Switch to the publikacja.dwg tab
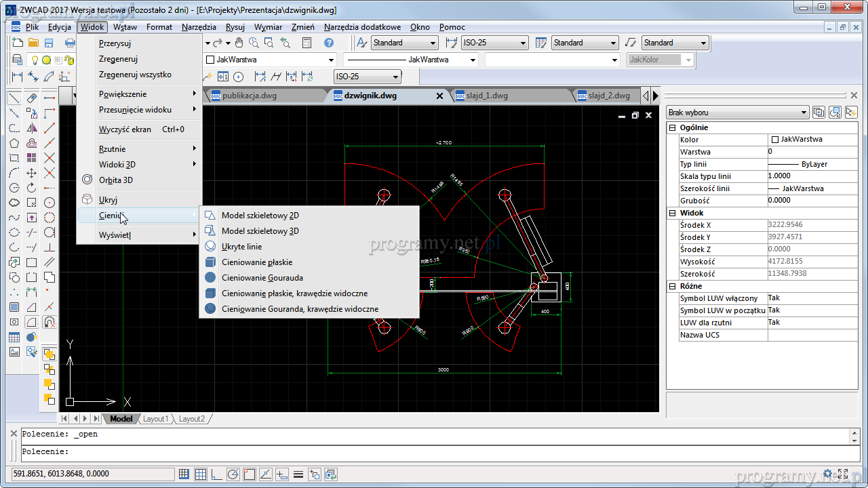Image resolution: width=868 pixels, height=488 pixels. [x=249, y=96]
